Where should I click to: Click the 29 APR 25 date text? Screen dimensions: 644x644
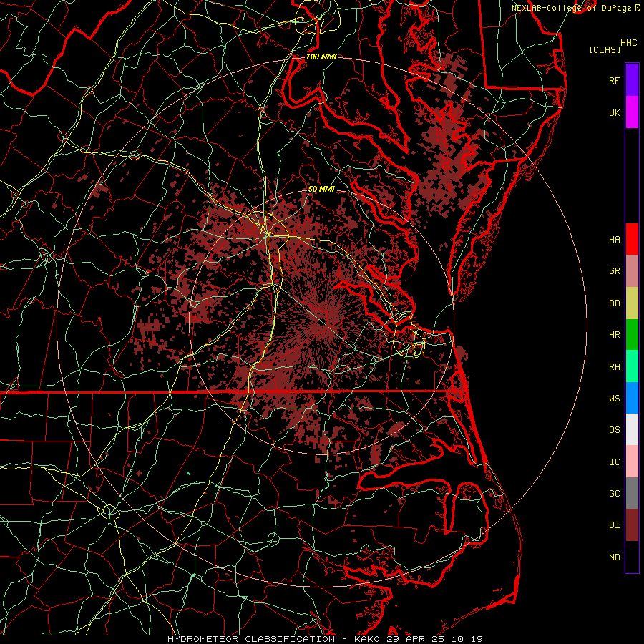coord(416,639)
